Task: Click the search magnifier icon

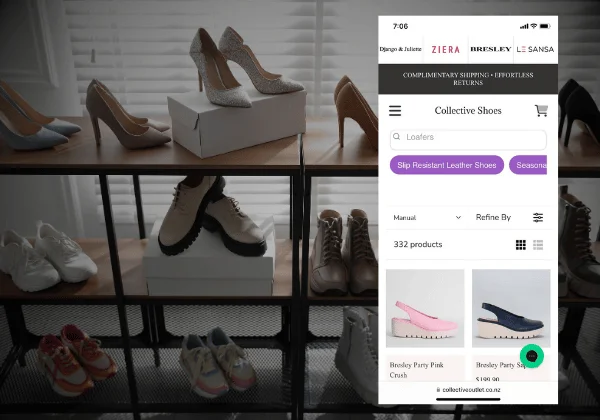Action: [x=397, y=138]
